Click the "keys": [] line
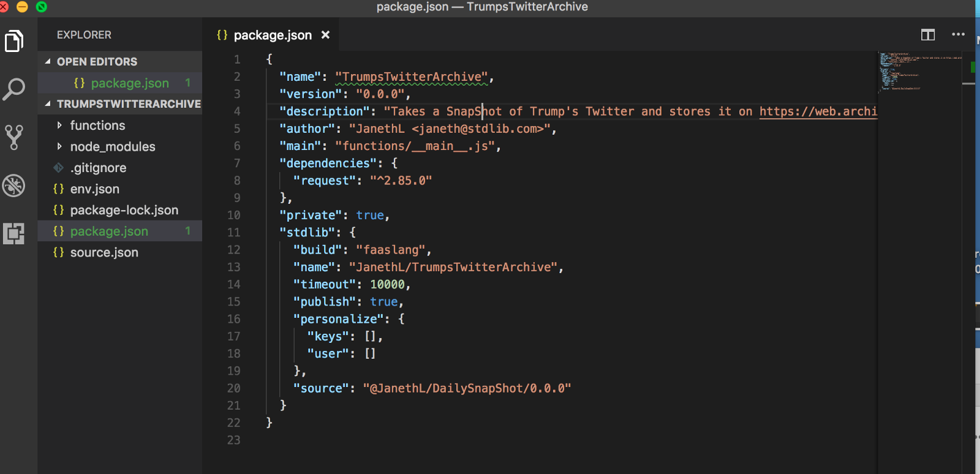This screenshot has width=980, height=474. click(x=345, y=336)
